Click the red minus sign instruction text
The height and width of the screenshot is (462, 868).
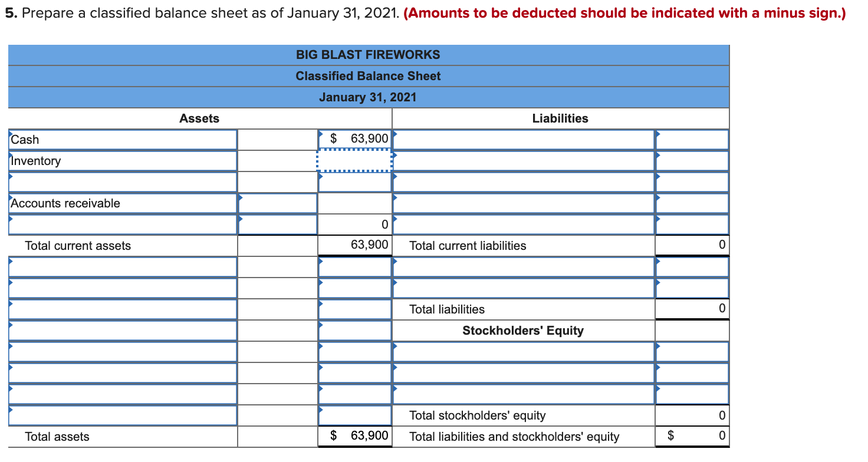pos(625,14)
